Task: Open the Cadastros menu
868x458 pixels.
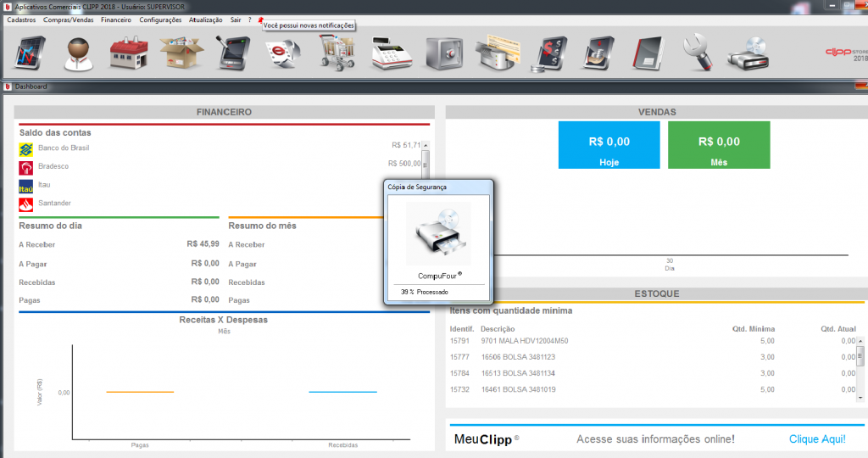Action: click(x=21, y=20)
